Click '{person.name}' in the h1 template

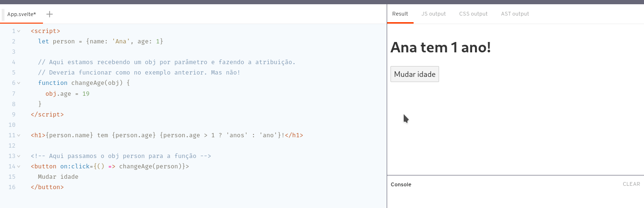point(70,135)
